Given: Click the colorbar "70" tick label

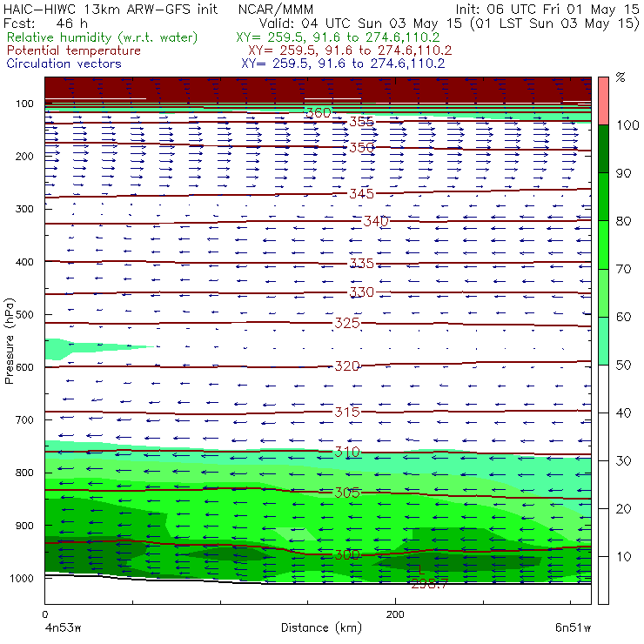Looking at the screenshot, I should 623,269.
